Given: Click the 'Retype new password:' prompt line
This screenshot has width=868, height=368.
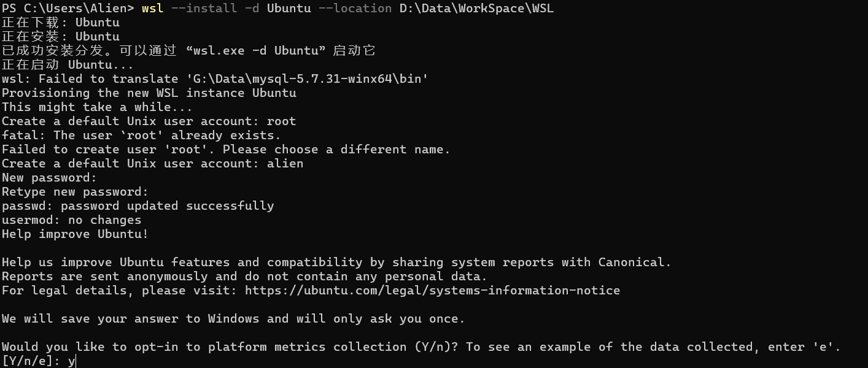Looking at the screenshot, I should (75, 192).
